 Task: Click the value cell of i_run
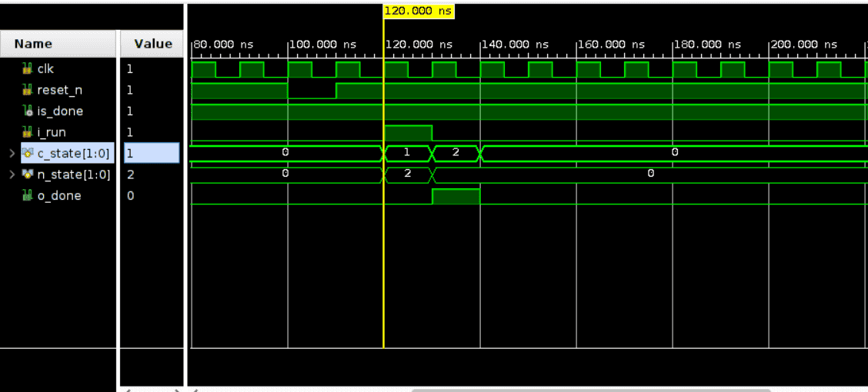(x=152, y=132)
